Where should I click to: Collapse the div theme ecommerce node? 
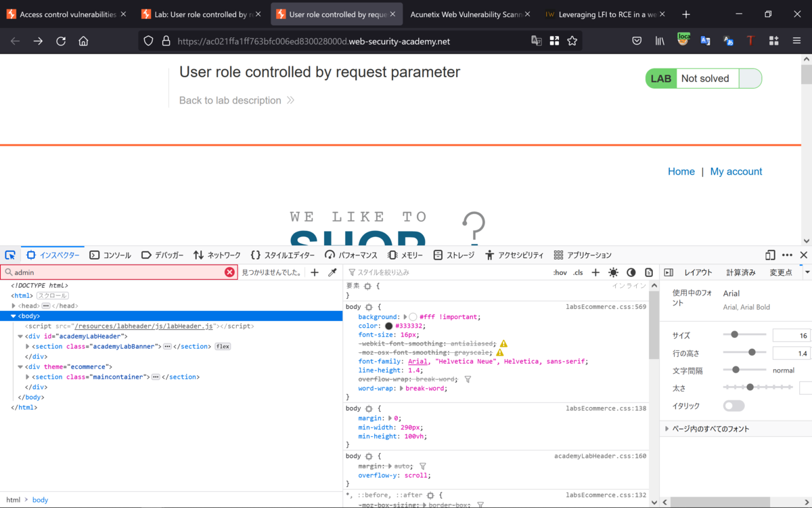point(20,367)
